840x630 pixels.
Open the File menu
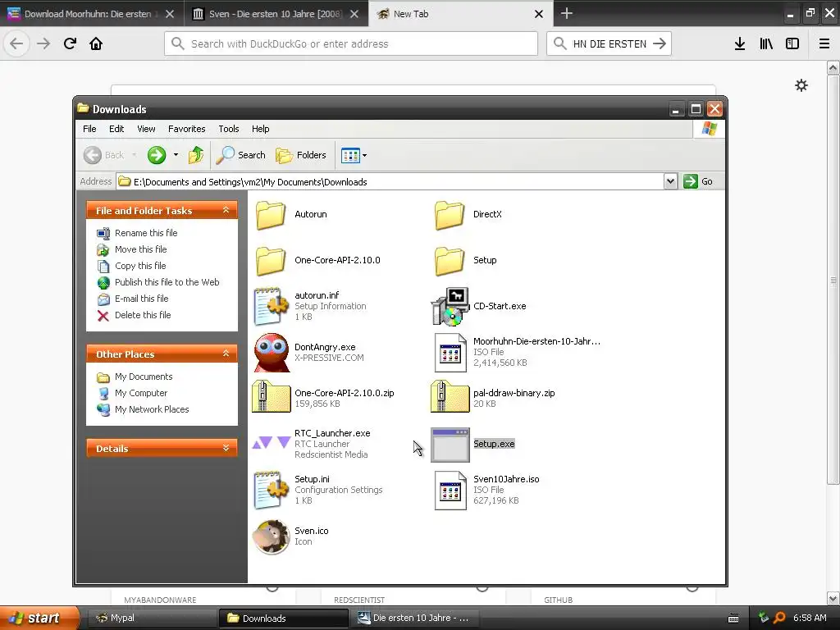pos(89,129)
